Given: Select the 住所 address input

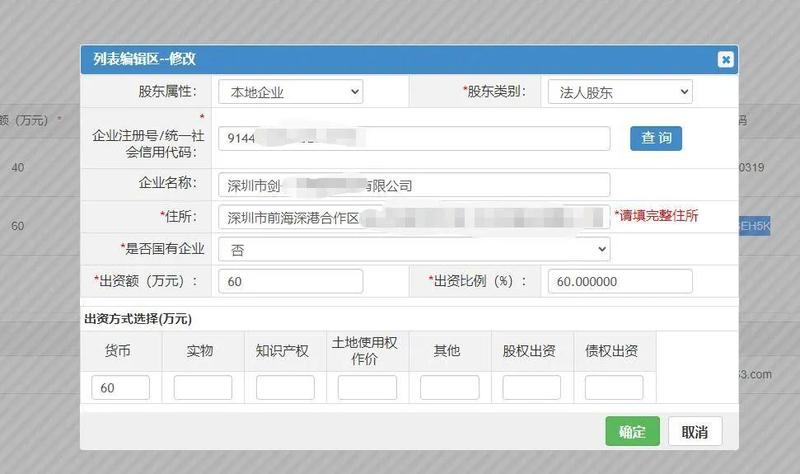Looking at the screenshot, I should (x=414, y=217).
